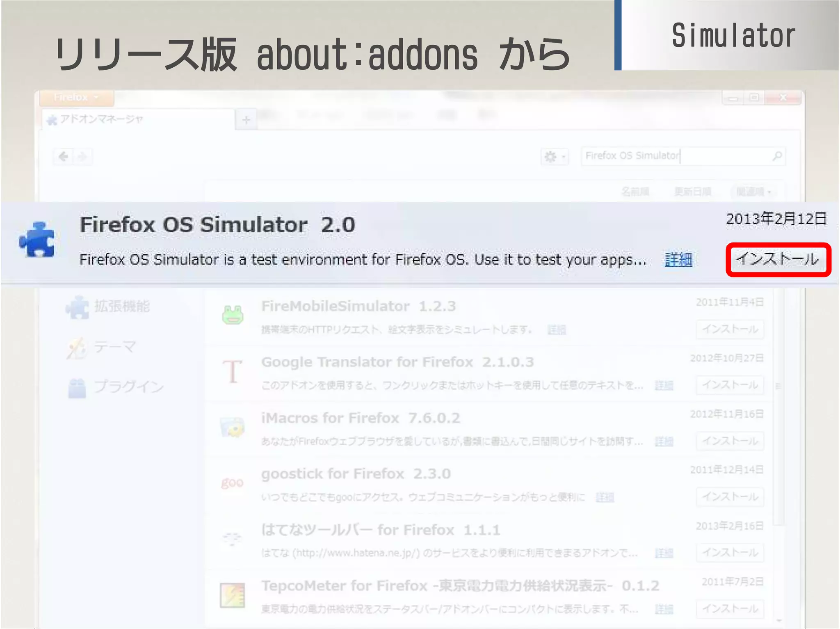Click the add-on tab puzzle favicon
The width and height of the screenshot is (840, 629).
[52, 120]
